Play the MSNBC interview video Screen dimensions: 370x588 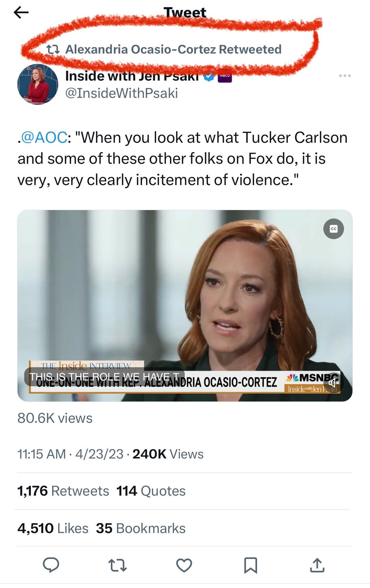click(x=185, y=306)
